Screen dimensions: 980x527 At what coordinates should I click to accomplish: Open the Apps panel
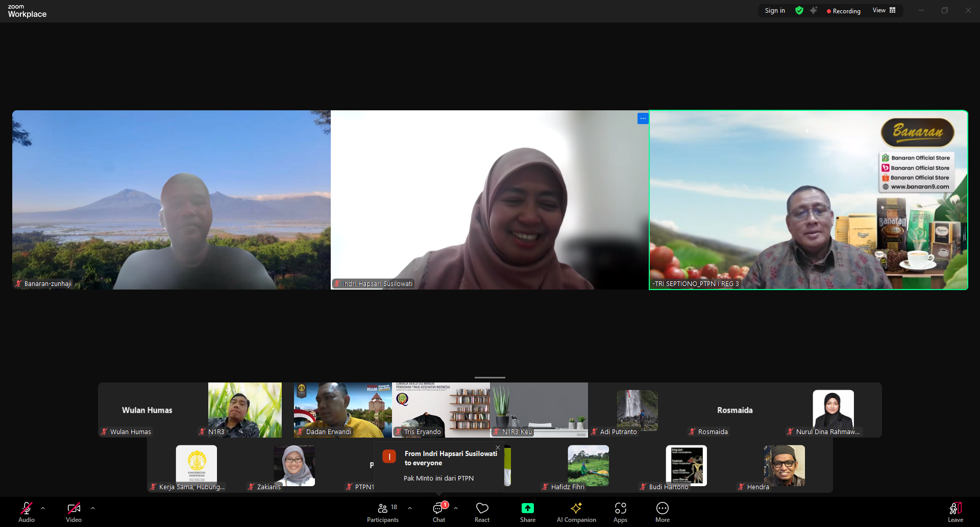620,512
